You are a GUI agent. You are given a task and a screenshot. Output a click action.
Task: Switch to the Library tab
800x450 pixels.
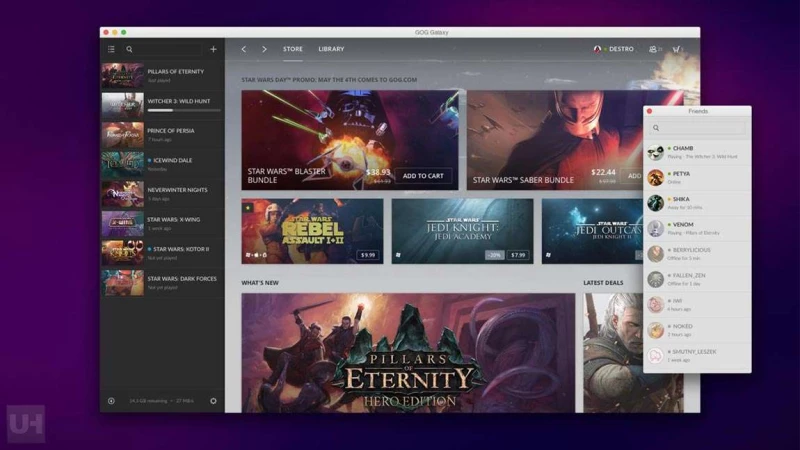tap(331, 49)
